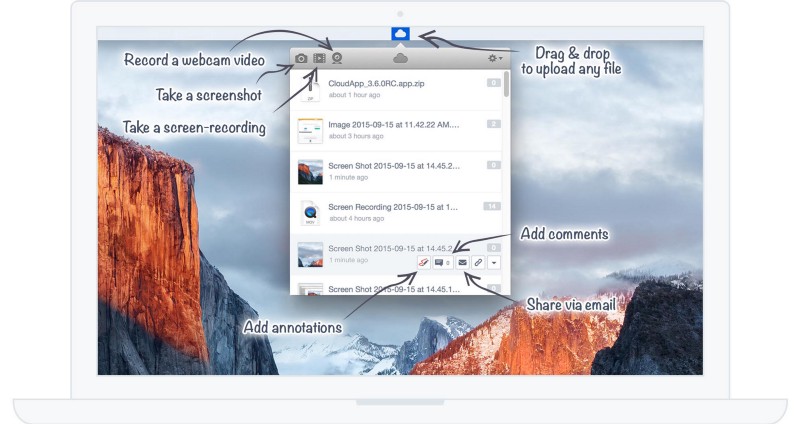Take a screenshot with the camera icon
The height and width of the screenshot is (424, 800).
coord(301,59)
